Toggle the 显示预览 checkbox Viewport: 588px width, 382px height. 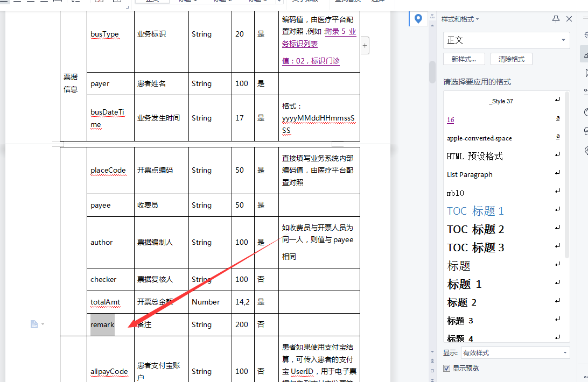click(446, 368)
